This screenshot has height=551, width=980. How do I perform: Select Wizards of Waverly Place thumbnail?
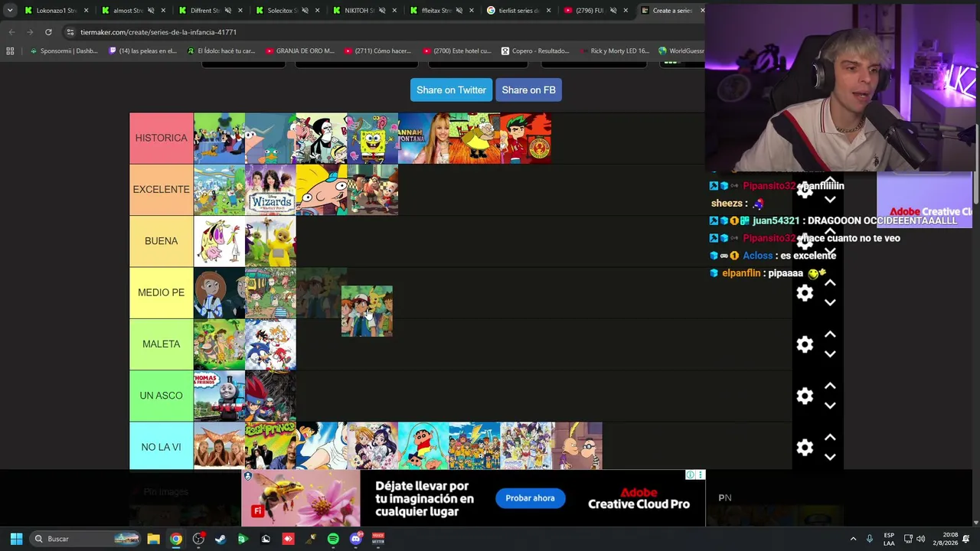(270, 190)
